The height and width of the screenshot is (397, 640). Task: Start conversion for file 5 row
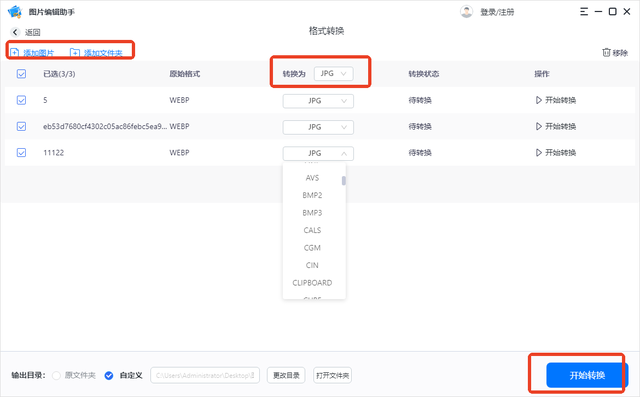(x=556, y=100)
